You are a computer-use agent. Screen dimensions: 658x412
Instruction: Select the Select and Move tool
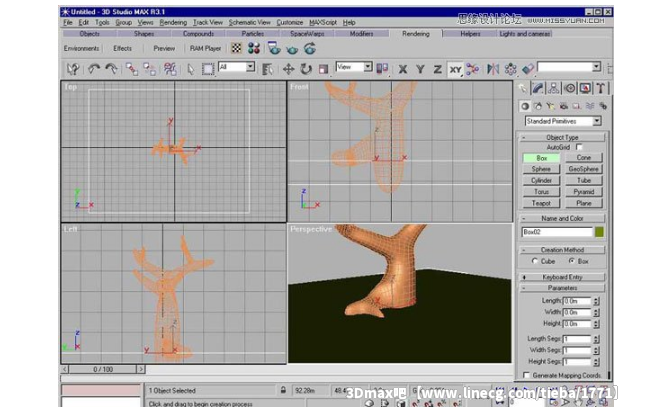(288, 69)
